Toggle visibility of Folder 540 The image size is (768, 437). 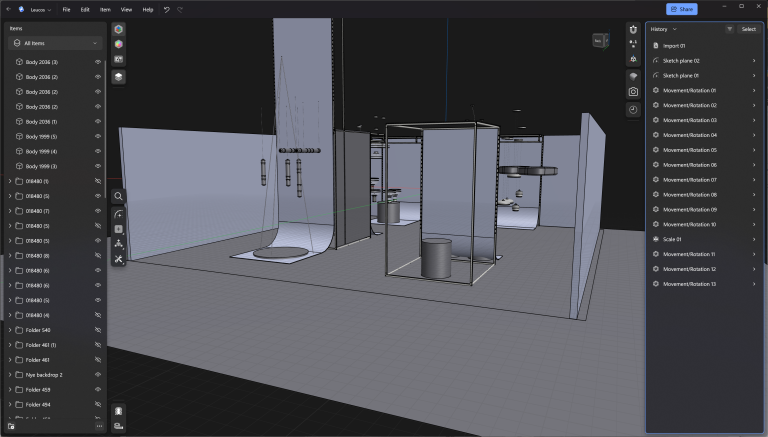pyautogui.click(x=98, y=330)
